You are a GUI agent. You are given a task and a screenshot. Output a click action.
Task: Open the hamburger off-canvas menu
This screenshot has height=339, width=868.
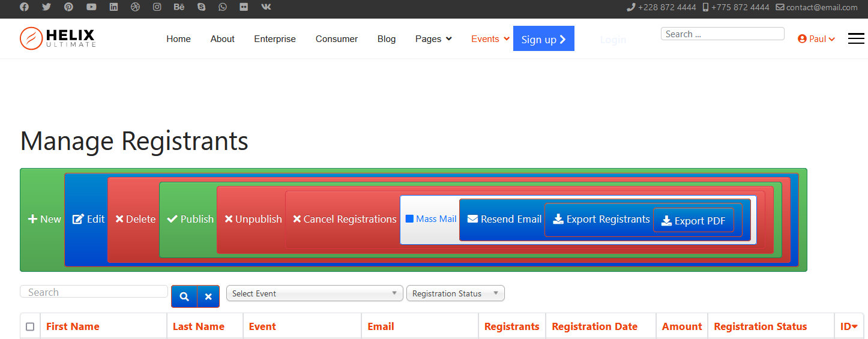coord(856,38)
